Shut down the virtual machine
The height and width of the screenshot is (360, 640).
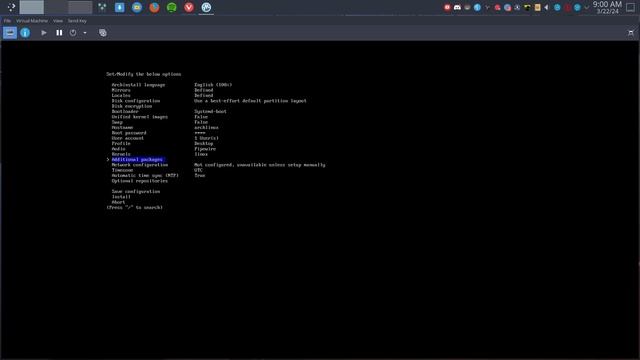click(73, 33)
